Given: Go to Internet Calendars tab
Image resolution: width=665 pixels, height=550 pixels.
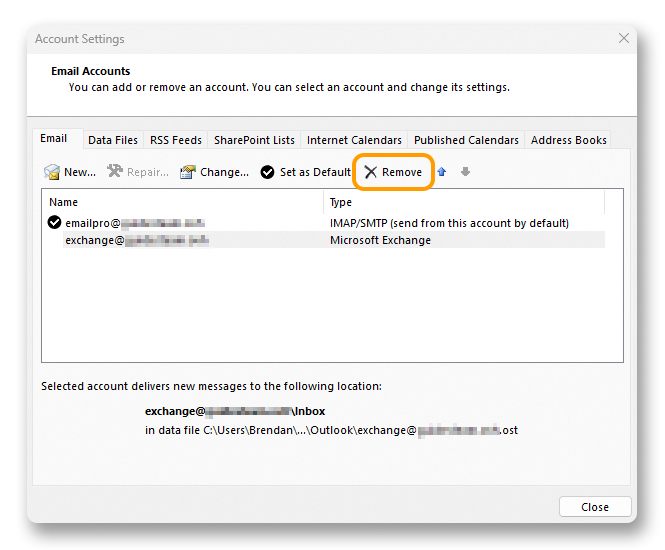Looking at the screenshot, I should pos(354,140).
